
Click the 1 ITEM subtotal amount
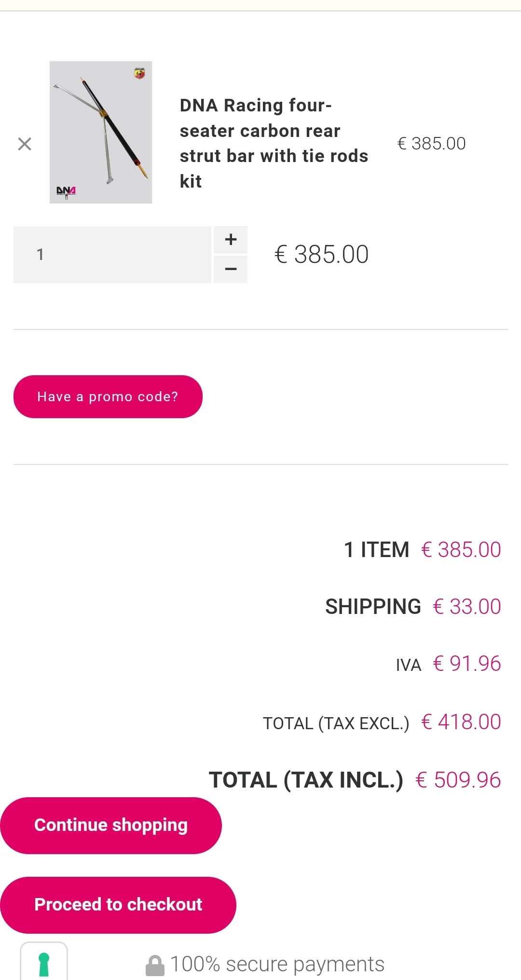[461, 550]
